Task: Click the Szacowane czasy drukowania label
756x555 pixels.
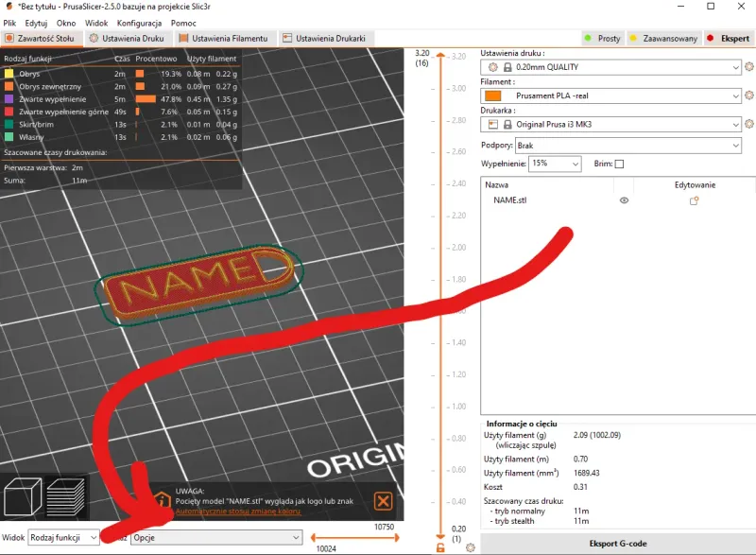Action: [x=56, y=152]
